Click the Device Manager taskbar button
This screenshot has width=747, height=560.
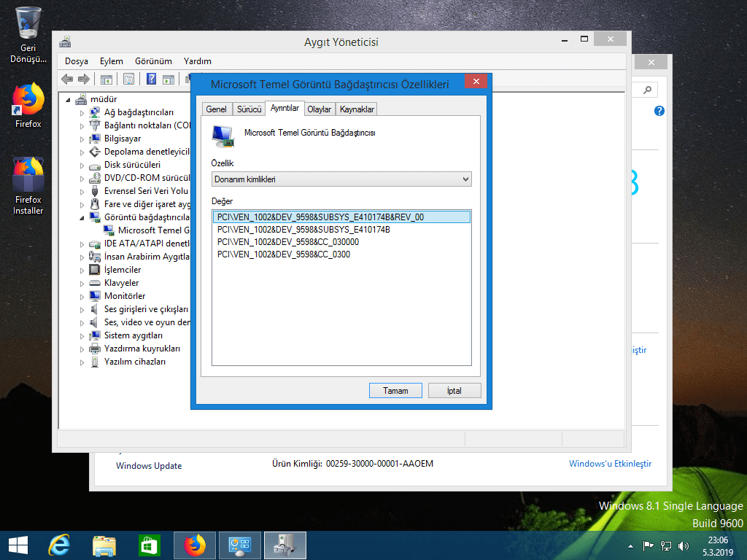coord(285,545)
